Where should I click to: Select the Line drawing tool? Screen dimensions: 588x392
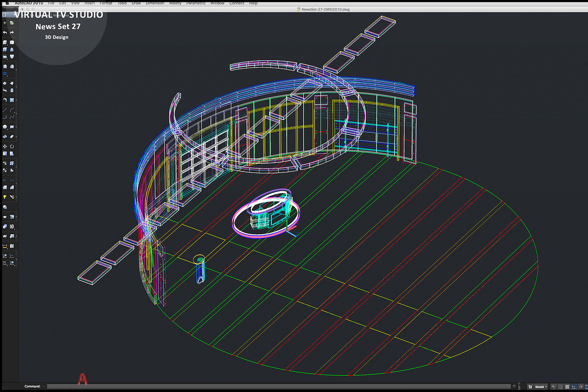(x=5, y=110)
